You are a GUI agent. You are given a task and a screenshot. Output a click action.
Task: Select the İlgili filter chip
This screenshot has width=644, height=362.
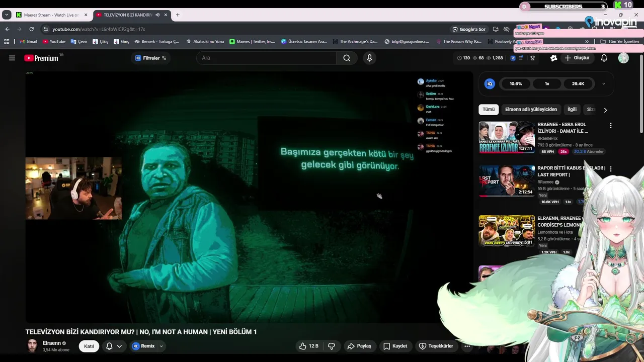click(x=572, y=109)
